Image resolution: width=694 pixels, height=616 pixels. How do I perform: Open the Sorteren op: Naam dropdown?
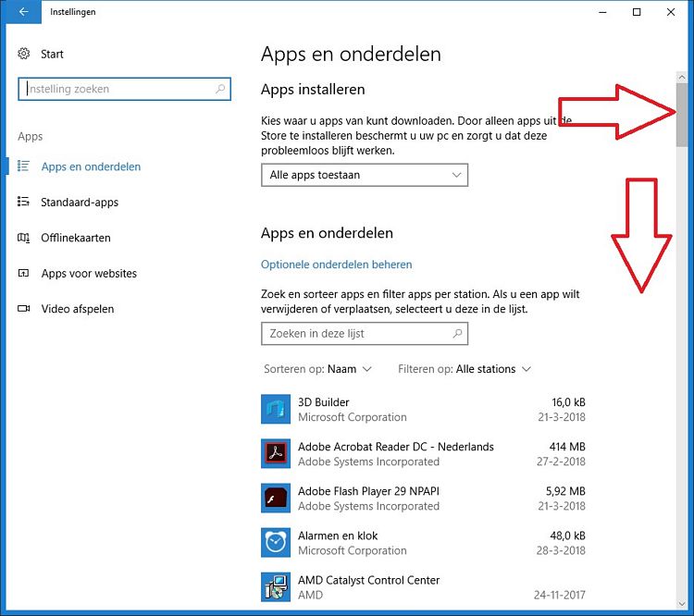point(317,369)
